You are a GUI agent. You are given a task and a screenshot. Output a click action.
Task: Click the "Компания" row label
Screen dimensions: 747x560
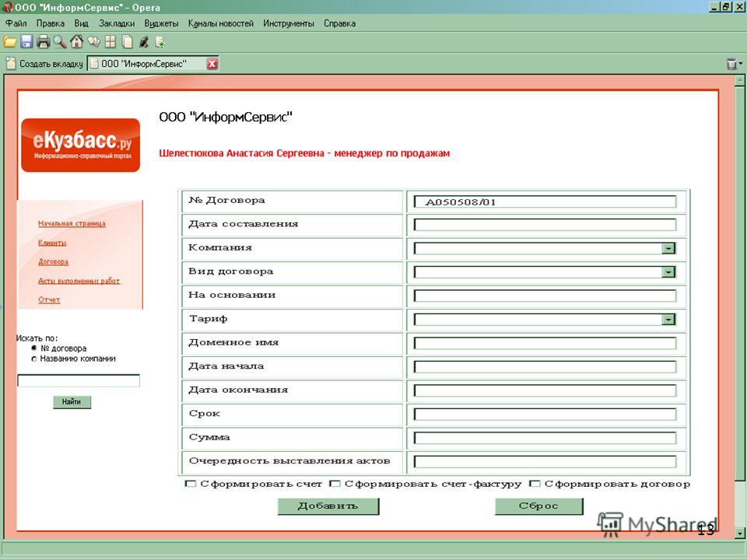220,247
